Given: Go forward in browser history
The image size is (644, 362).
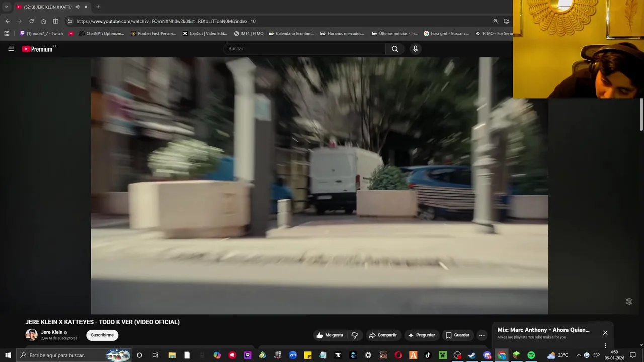Looking at the screenshot, I should click(19, 21).
